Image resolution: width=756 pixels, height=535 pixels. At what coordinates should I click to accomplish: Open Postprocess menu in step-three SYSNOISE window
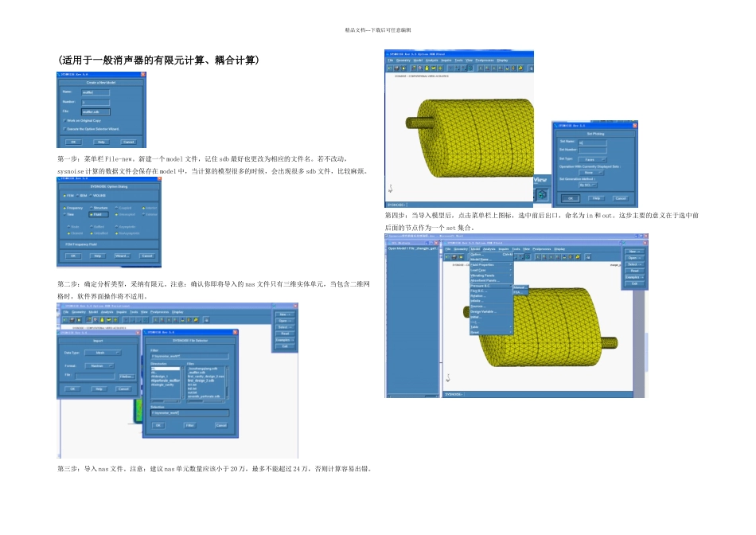click(160, 312)
